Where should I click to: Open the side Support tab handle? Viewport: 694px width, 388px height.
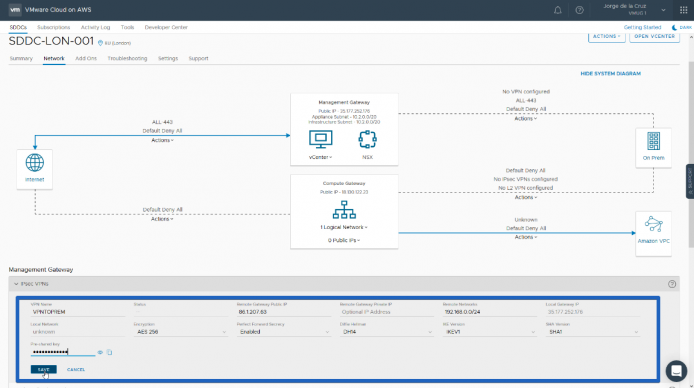coord(690,181)
